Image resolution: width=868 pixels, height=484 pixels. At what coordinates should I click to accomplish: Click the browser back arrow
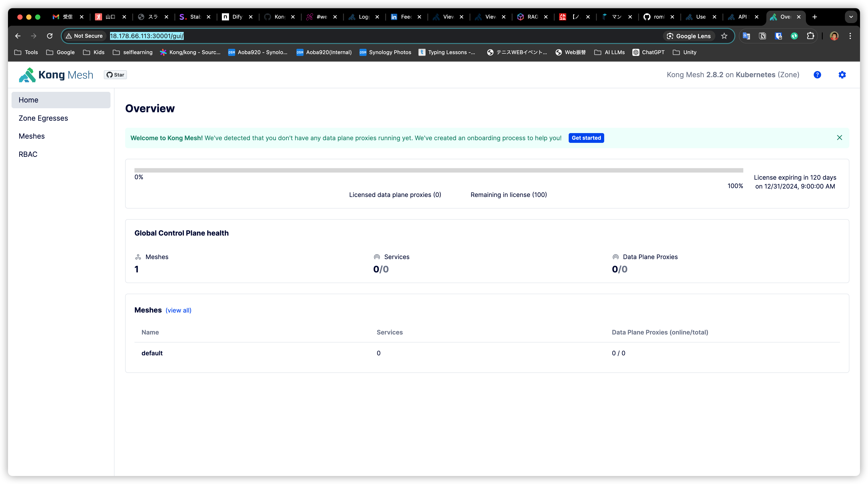(18, 36)
